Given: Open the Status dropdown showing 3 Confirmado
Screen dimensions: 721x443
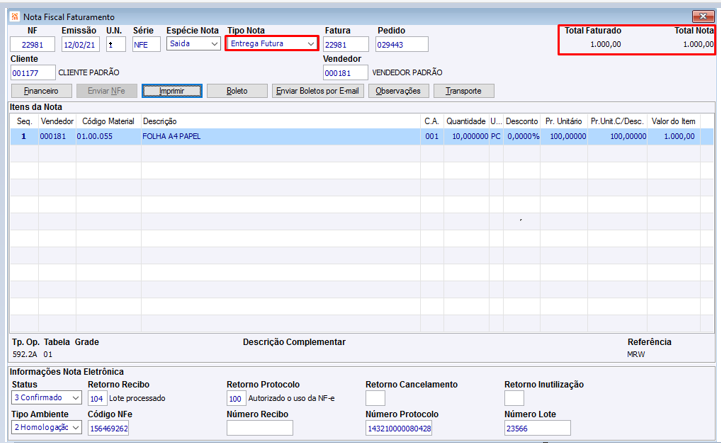Looking at the screenshot, I should [x=46, y=397].
